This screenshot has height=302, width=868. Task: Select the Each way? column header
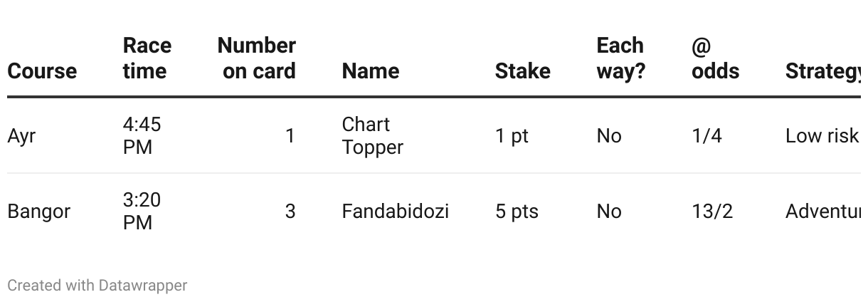(x=621, y=58)
